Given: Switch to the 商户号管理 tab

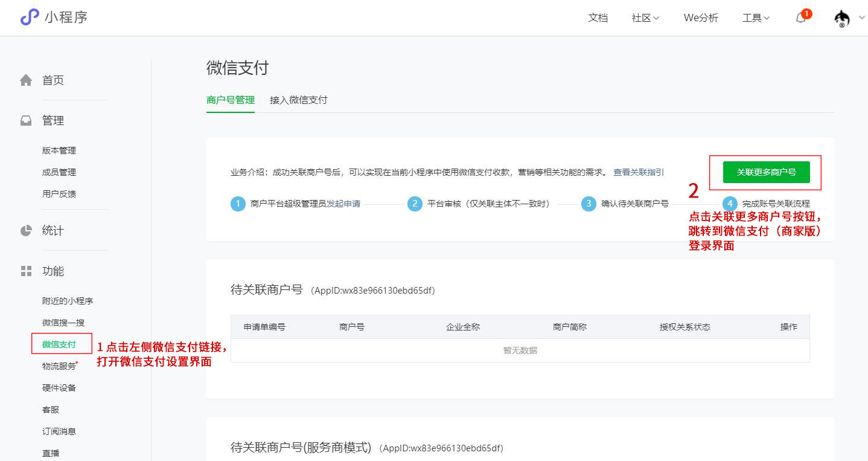Looking at the screenshot, I should [x=231, y=100].
